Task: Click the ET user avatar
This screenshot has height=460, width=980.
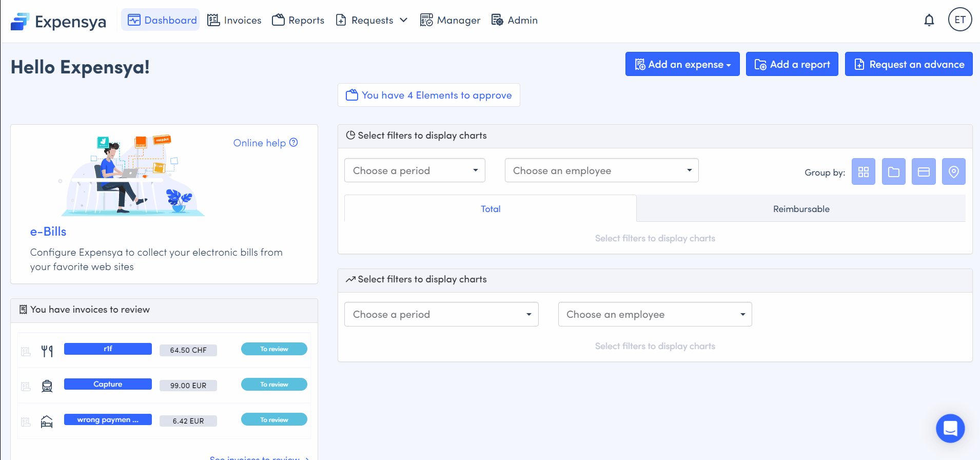Action: coord(959,20)
